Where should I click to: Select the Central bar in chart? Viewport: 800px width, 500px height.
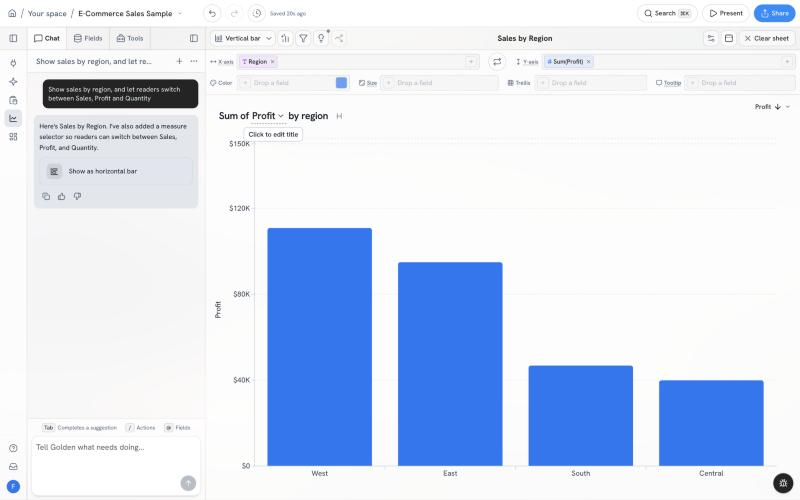[711, 423]
